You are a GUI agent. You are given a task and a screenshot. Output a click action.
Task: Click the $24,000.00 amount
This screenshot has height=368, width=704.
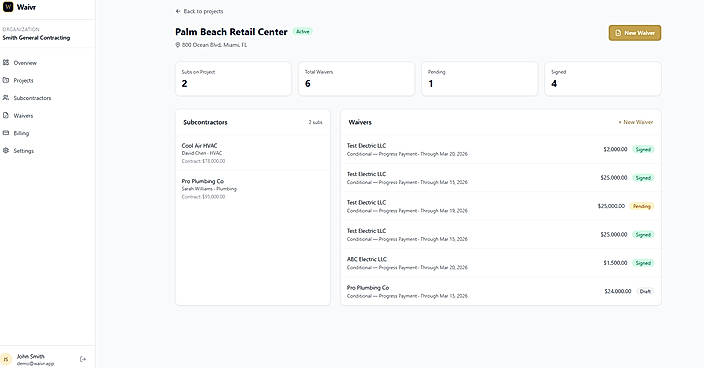coord(618,291)
